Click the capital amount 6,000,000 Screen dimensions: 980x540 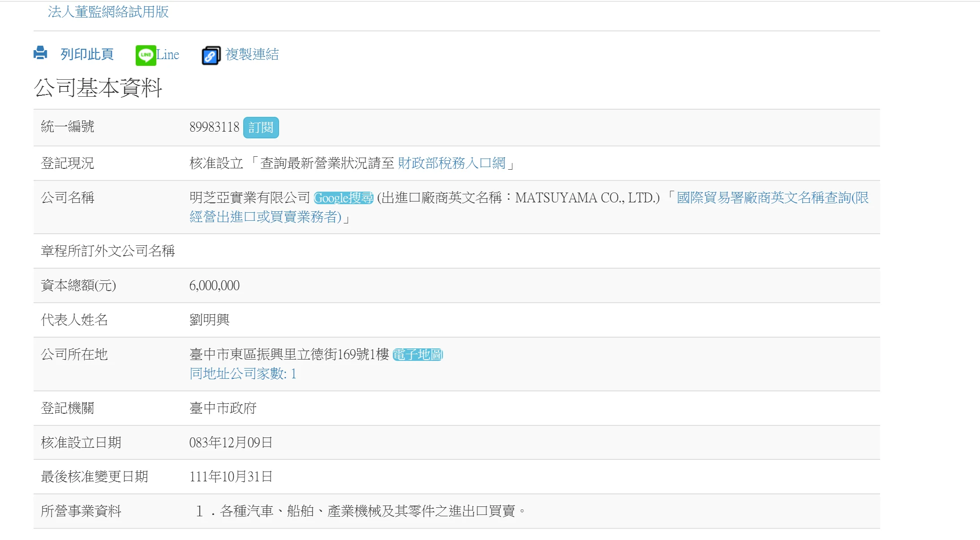[x=214, y=285]
